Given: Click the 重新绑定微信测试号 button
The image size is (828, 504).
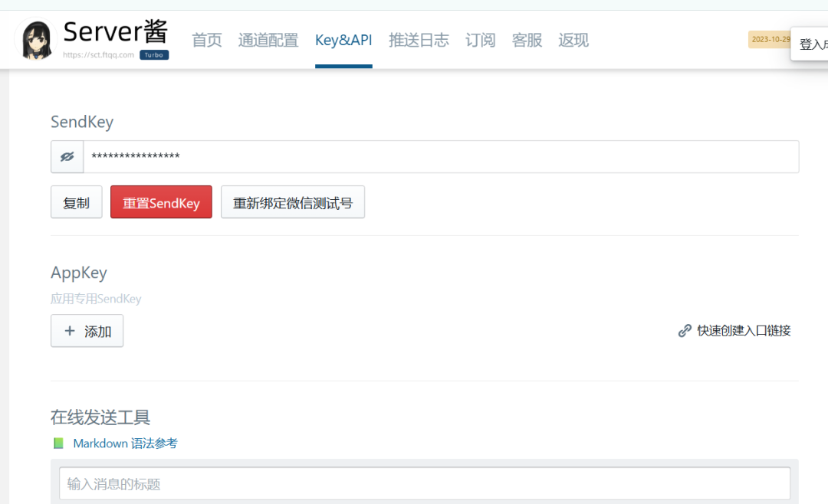Looking at the screenshot, I should pyautogui.click(x=293, y=201).
